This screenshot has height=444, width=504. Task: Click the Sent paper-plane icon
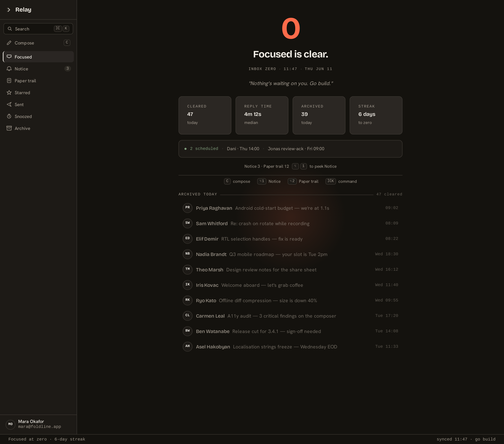coord(9,105)
